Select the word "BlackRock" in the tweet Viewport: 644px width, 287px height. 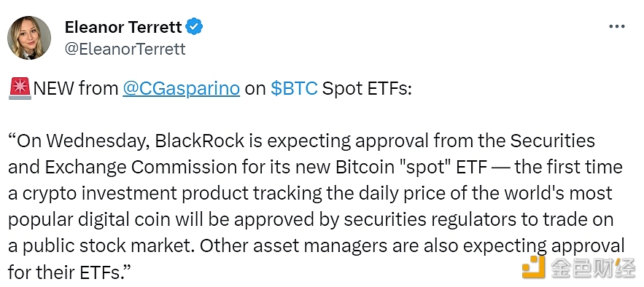[x=201, y=141]
